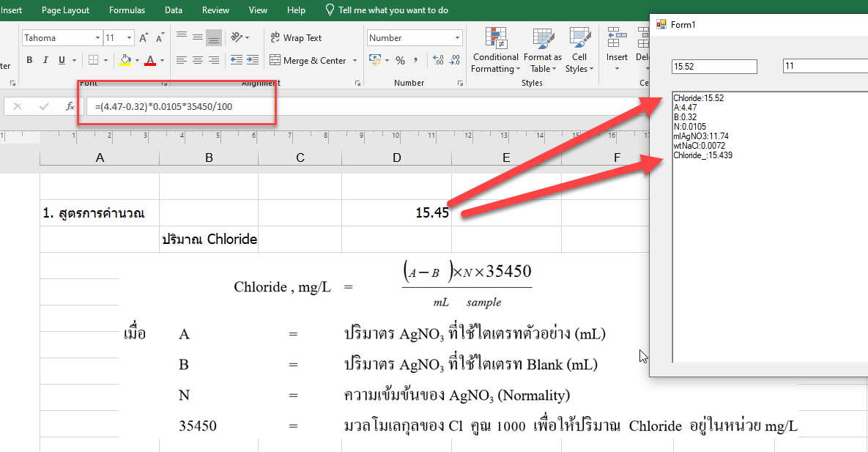The height and width of the screenshot is (452, 868).
Task: Select cell containing 15.45
Action: pos(396,212)
